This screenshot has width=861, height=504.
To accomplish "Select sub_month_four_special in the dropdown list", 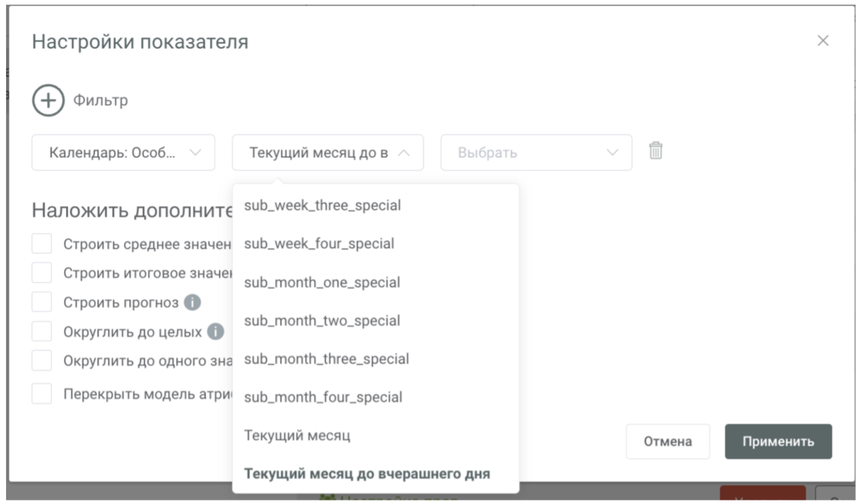I will point(323,397).
